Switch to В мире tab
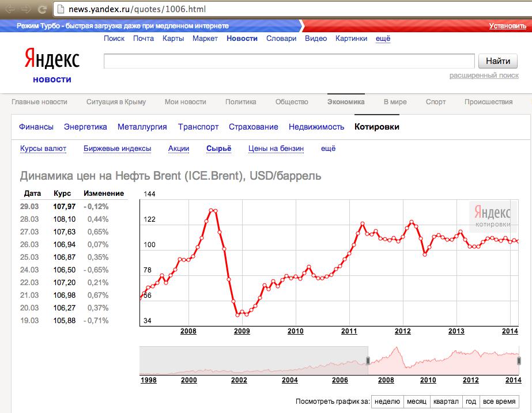This screenshot has width=532, height=413. [395, 102]
